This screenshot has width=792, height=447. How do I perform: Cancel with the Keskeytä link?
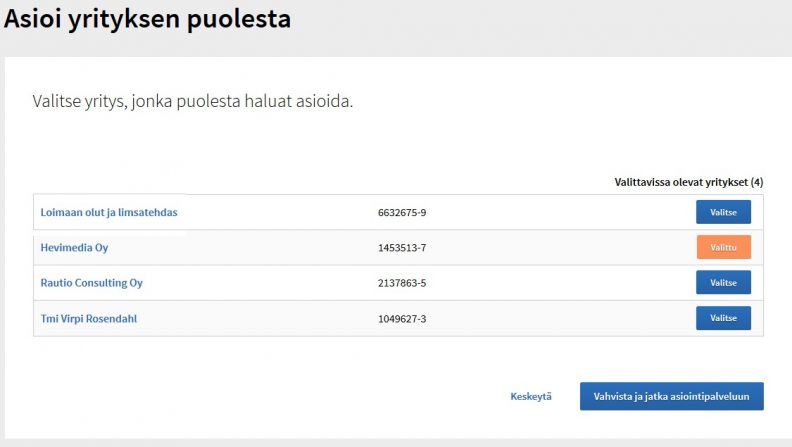[531, 396]
